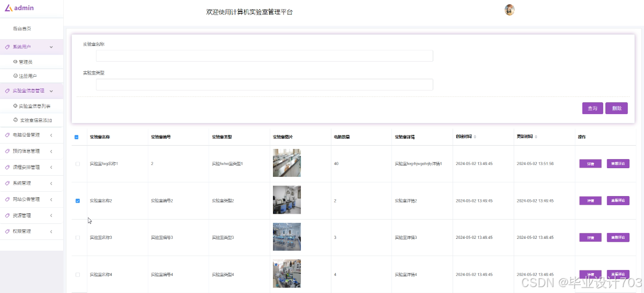Click the 查询 search button

pos(593,108)
